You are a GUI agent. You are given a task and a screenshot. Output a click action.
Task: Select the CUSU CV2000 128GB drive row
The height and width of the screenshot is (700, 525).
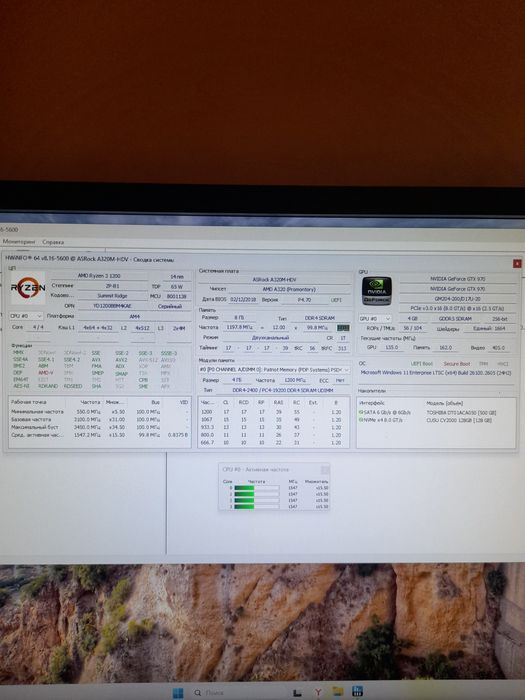coord(436,420)
